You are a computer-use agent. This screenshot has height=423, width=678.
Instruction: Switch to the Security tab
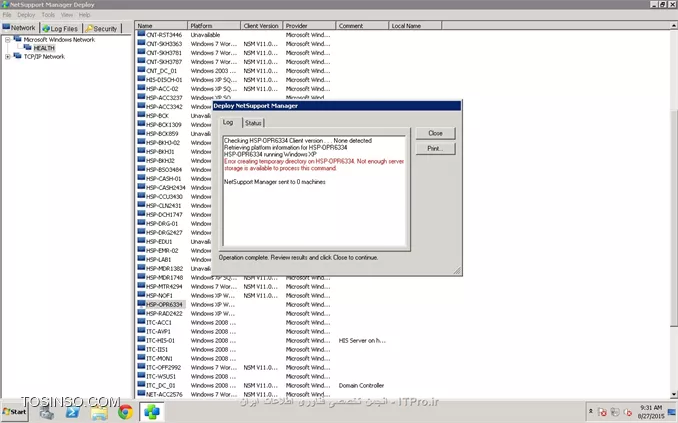(102, 29)
